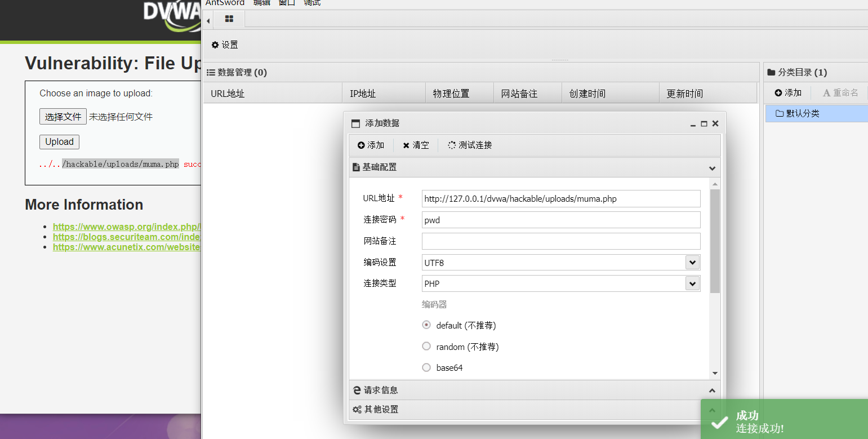The image size is (868, 439).
Task: Click the dialog scrollbar up arrow
Action: (715, 184)
